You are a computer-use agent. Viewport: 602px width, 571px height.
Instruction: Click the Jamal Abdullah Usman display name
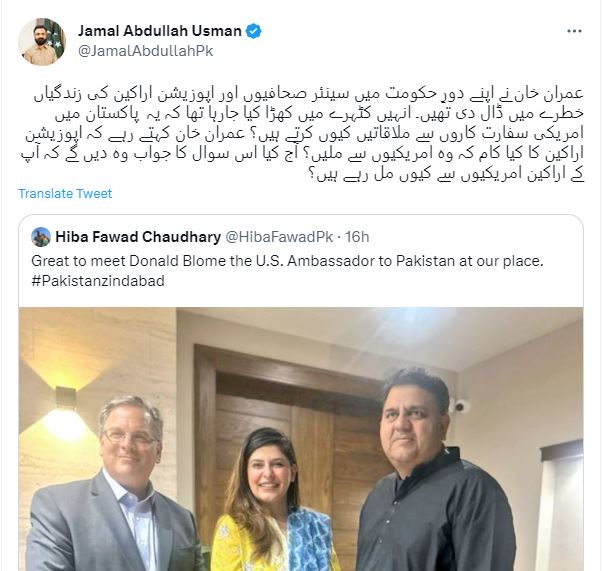(x=160, y=31)
